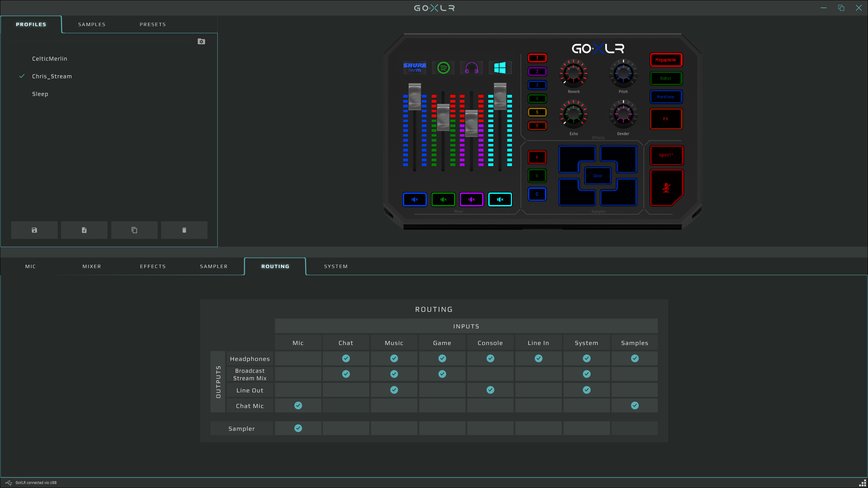Switch to the Samples tab
The image size is (868, 488).
tap(92, 24)
